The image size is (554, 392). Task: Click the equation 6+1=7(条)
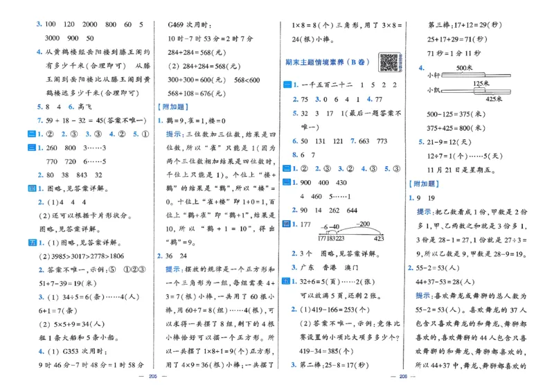coord(57,311)
